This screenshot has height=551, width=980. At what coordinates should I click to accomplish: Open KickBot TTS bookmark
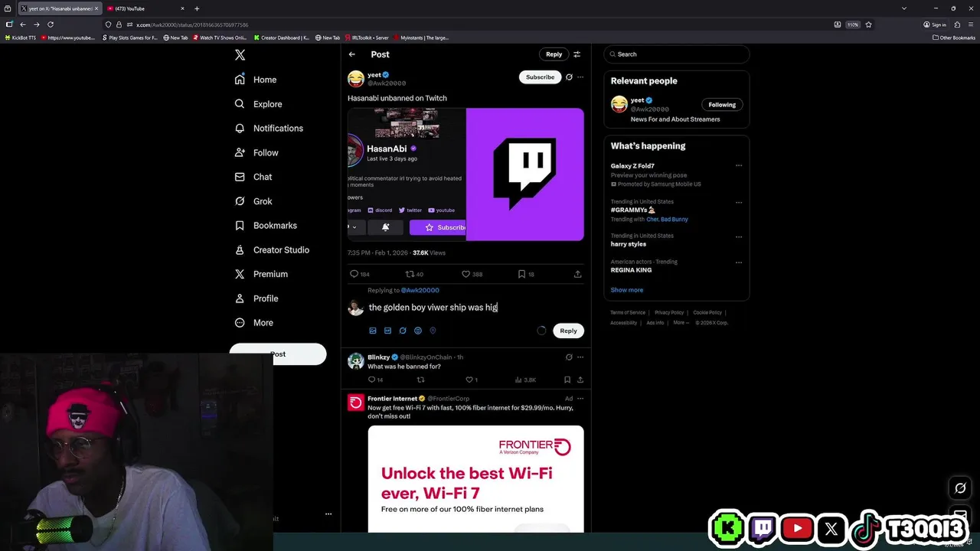(21, 37)
